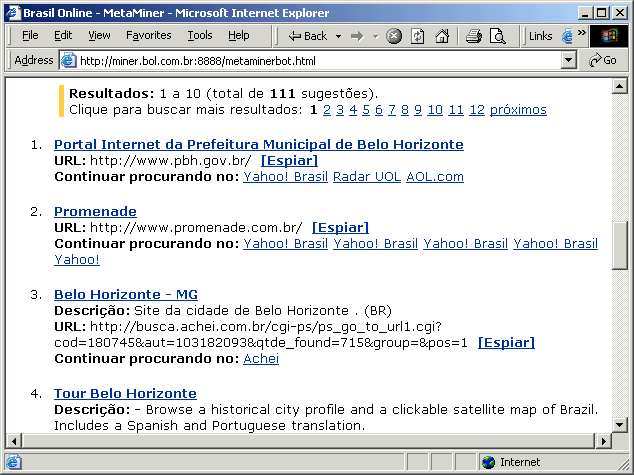Click Espiar link next to Promenade URL
This screenshot has height=475, width=634.
(340, 228)
